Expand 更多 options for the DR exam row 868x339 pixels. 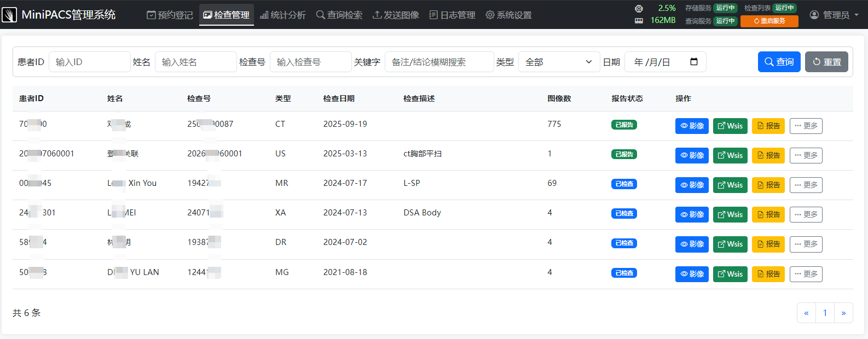(x=806, y=244)
